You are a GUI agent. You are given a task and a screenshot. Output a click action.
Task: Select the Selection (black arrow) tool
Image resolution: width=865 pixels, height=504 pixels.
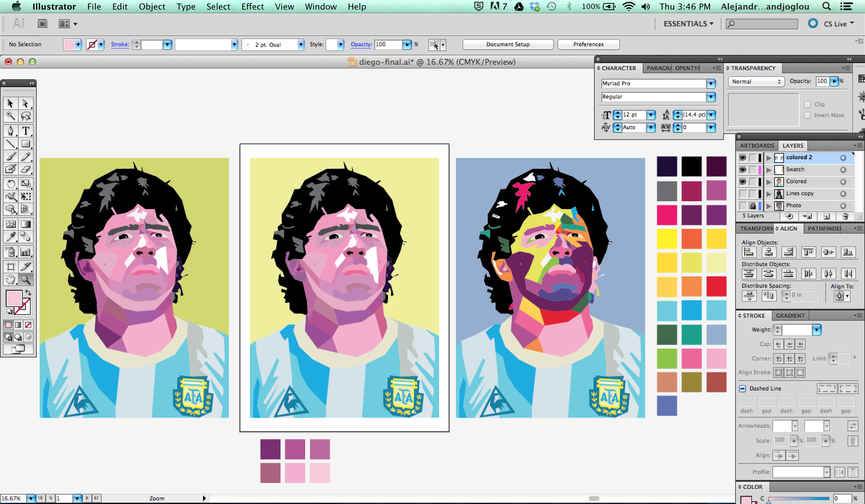[10, 103]
